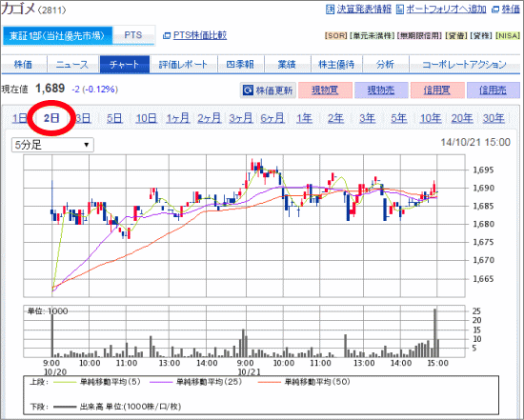
Task: Open the コーポレートアクション tab
Action: point(464,64)
